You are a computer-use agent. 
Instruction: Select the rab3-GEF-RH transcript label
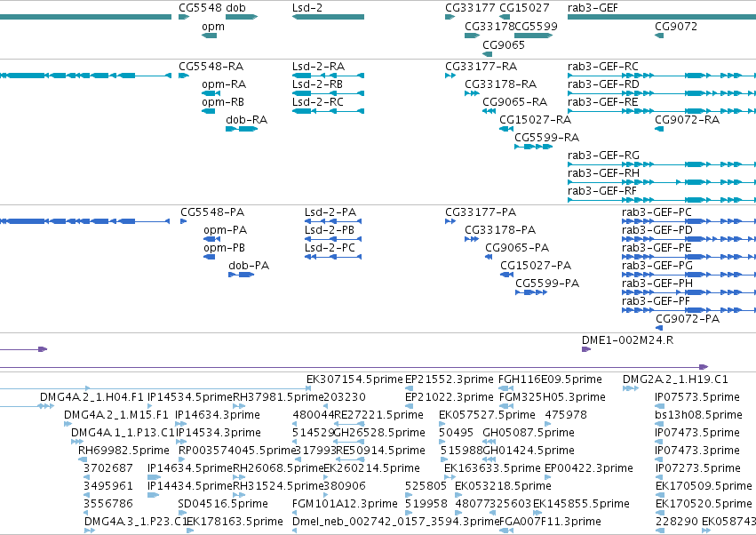(603, 172)
